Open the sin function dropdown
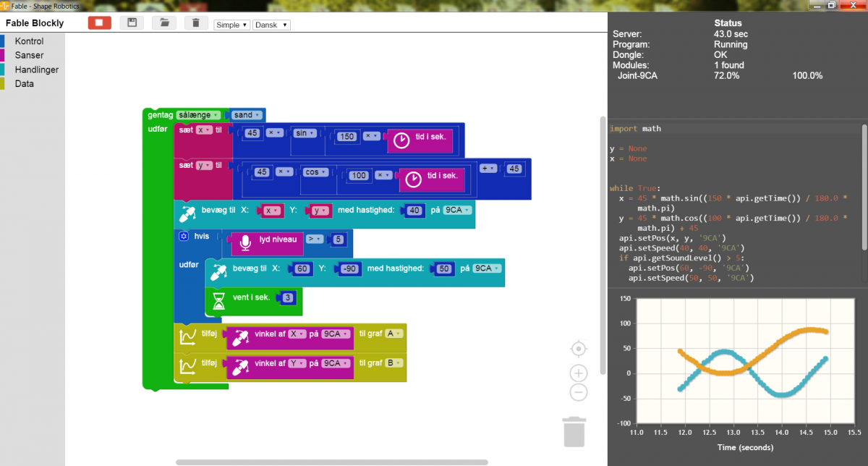The image size is (868, 466). (305, 134)
